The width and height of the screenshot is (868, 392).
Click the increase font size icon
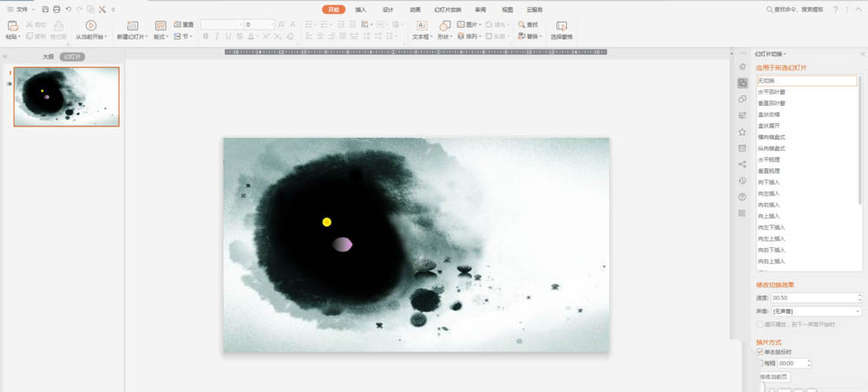[x=281, y=25]
